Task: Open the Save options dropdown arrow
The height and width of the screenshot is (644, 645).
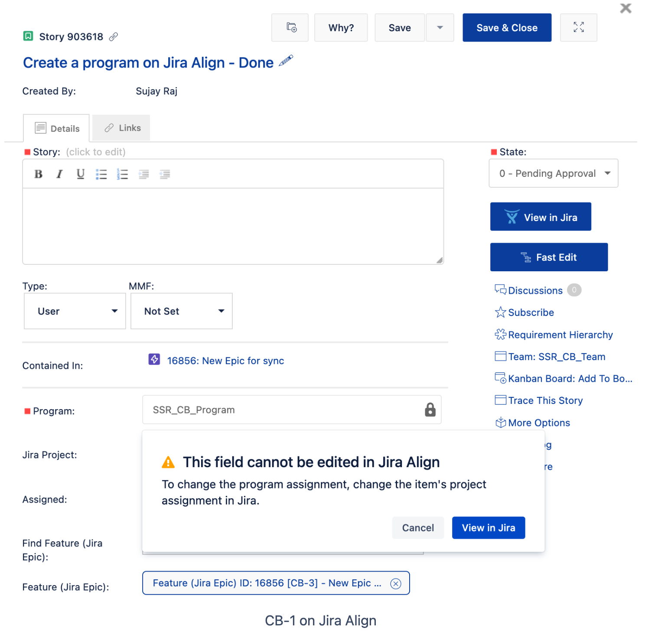Action: point(440,28)
